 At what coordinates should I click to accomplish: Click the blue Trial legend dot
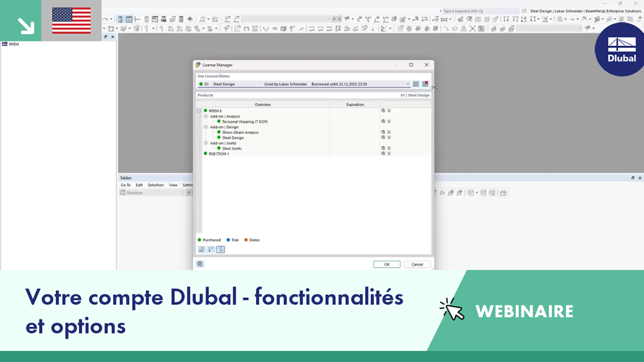click(228, 240)
